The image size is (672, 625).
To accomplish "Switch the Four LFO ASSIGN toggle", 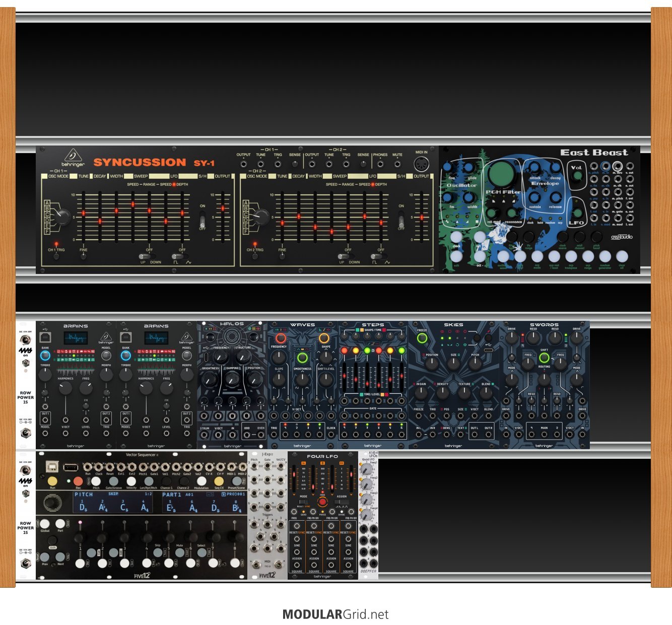I will (x=342, y=502).
